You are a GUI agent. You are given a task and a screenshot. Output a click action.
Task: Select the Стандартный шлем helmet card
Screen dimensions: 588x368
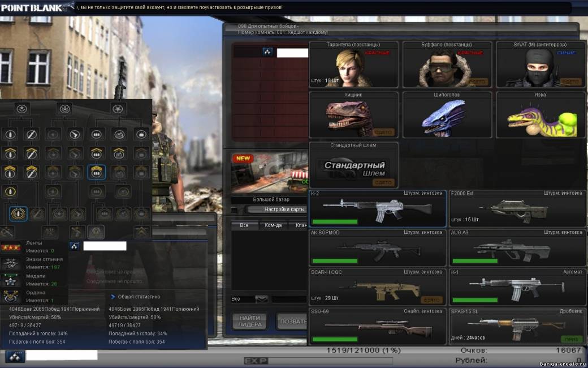[x=353, y=165]
